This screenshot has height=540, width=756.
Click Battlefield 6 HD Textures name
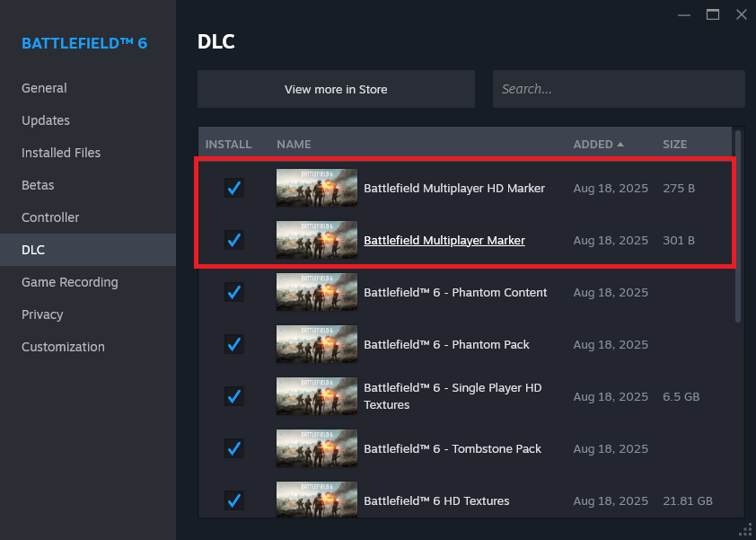(x=436, y=500)
